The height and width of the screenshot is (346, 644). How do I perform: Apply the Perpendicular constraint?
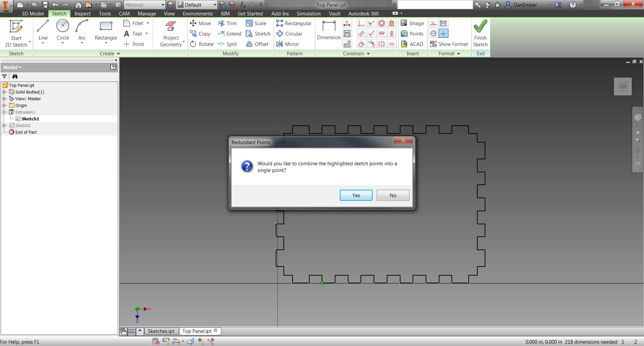coord(371,34)
